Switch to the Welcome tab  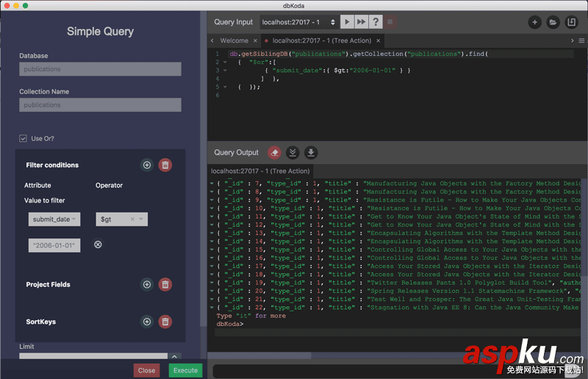(234, 40)
